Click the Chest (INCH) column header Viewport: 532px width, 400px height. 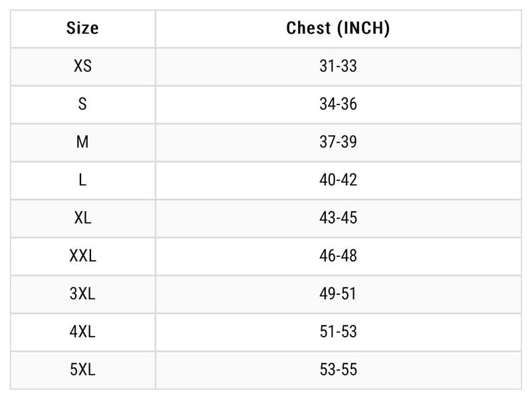click(x=338, y=29)
